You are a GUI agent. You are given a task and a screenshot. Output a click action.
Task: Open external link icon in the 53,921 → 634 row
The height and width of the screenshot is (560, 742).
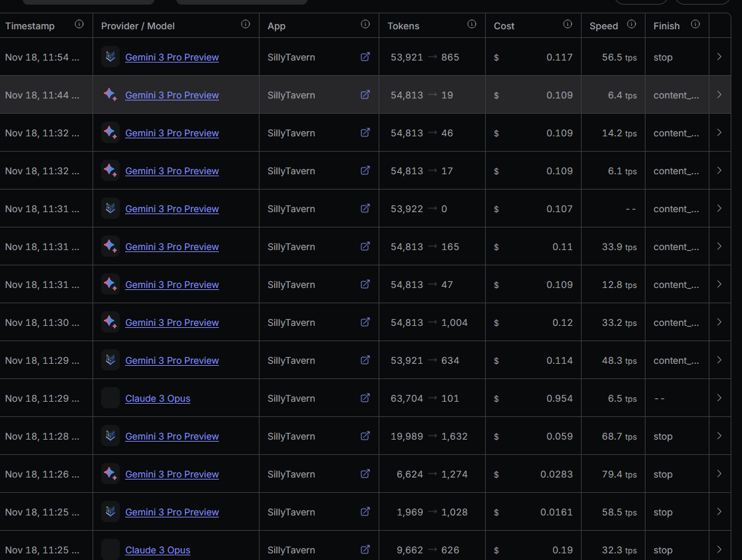pos(365,360)
